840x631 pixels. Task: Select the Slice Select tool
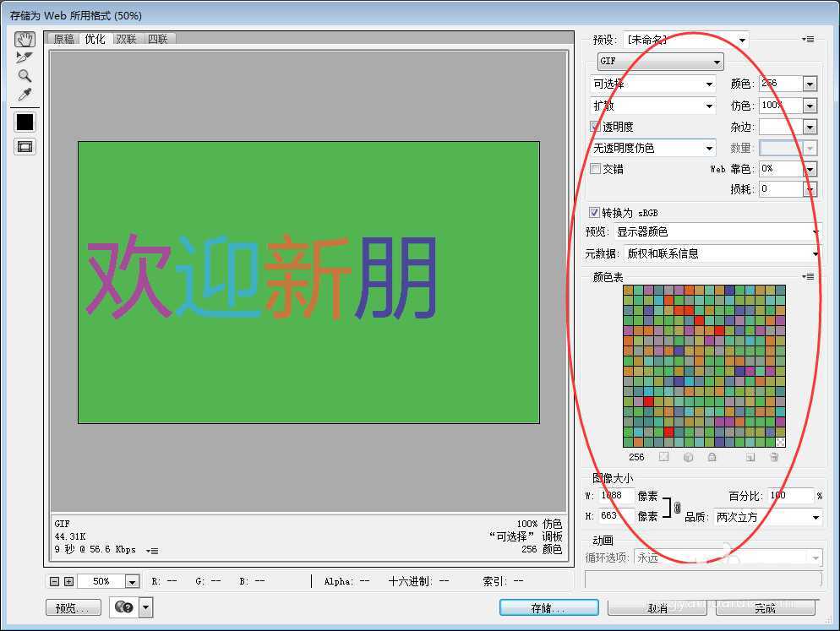pos(25,57)
